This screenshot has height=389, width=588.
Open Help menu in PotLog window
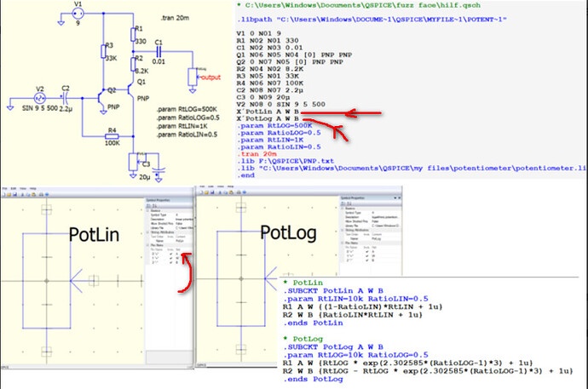231,186
